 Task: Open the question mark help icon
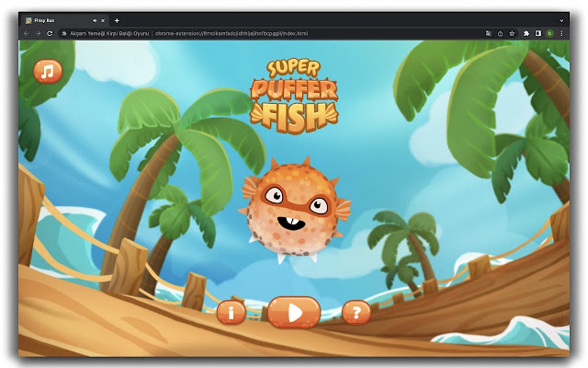pyautogui.click(x=357, y=313)
